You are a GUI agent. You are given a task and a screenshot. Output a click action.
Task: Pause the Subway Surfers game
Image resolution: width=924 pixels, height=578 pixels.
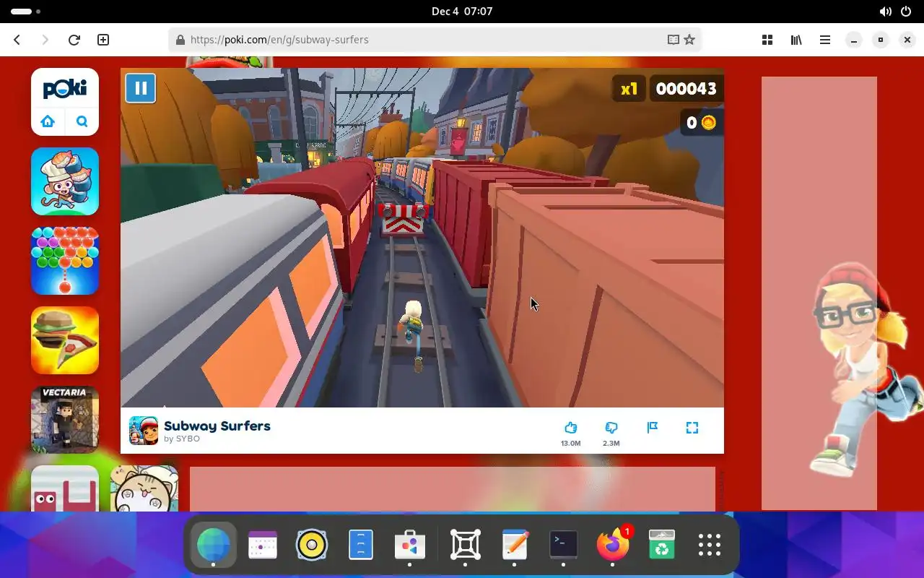[140, 89]
